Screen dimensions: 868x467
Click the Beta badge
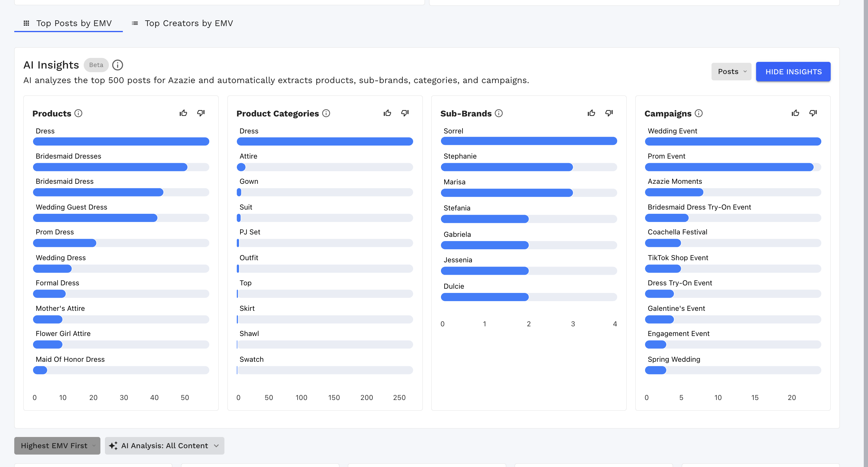pyautogui.click(x=96, y=65)
